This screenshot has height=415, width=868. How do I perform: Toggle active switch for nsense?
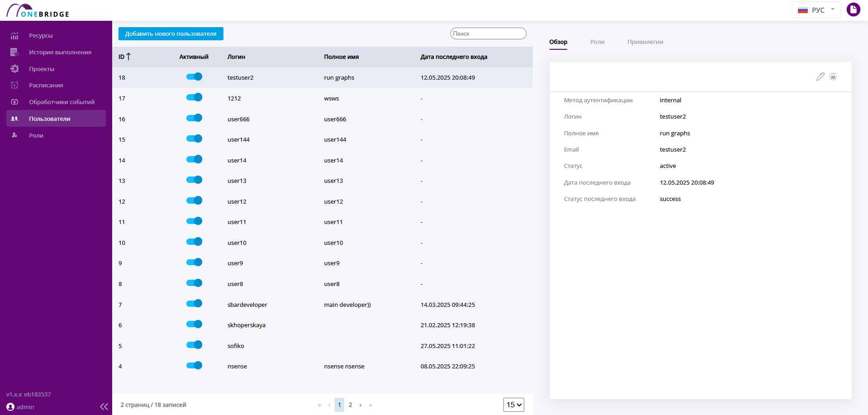pyautogui.click(x=194, y=365)
